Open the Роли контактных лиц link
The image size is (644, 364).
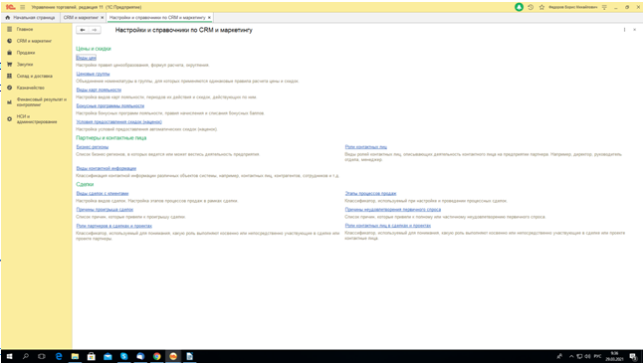[x=366, y=147]
